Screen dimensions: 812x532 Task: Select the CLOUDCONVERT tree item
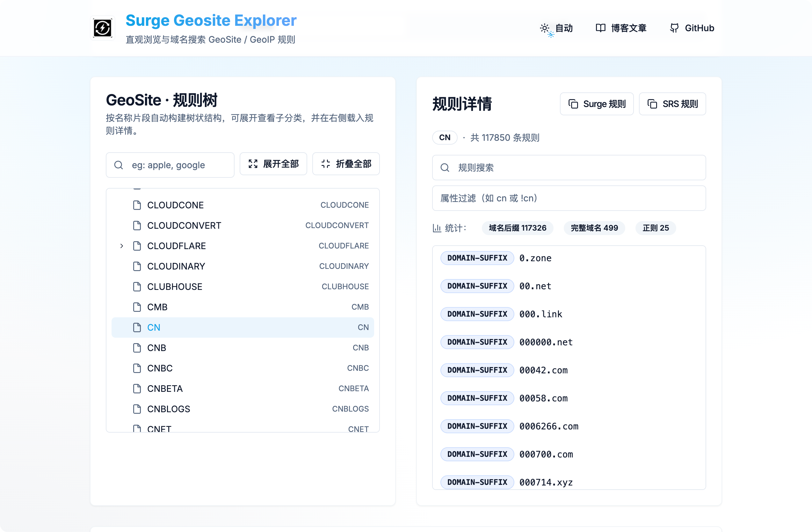click(x=243, y=226)
